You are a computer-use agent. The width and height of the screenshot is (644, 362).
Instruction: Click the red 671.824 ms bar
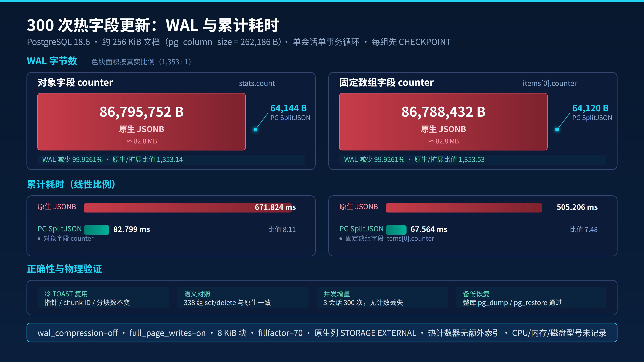coord(188,208)
